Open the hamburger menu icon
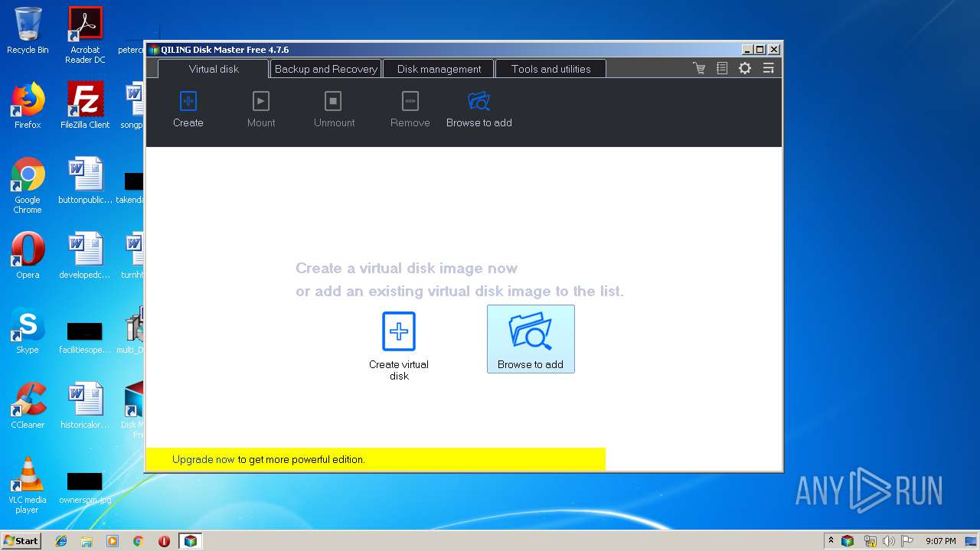 (768, 68)
